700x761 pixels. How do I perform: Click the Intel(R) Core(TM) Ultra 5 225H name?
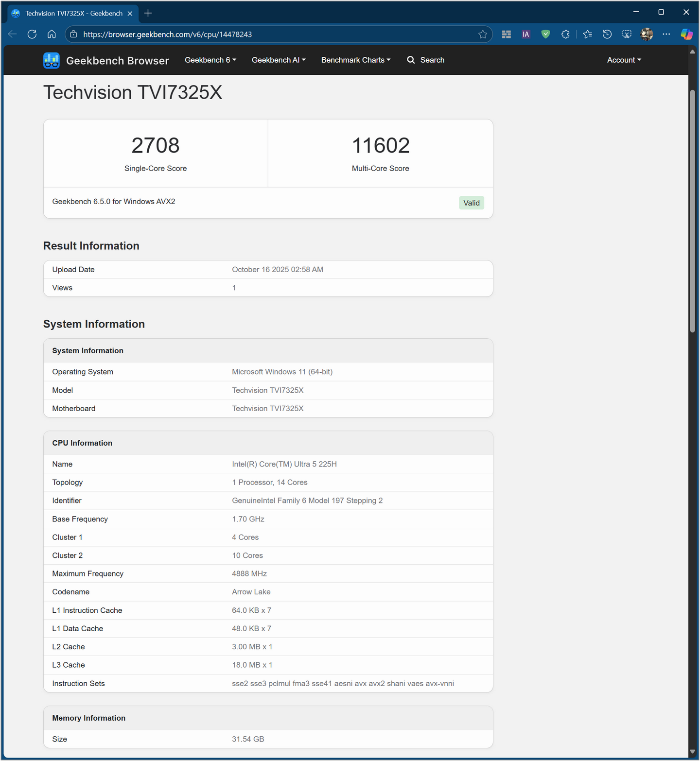pos(284,464)
